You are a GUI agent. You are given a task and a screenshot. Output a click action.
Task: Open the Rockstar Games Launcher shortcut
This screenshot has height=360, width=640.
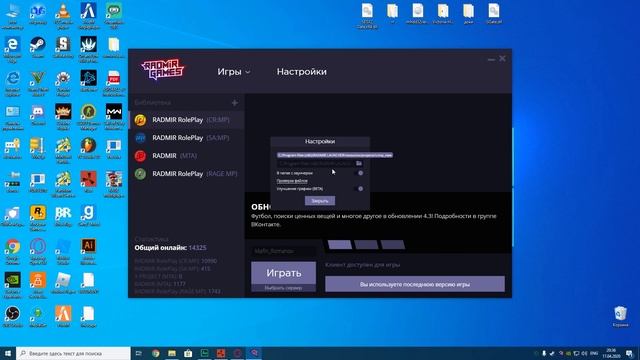[38, 217]
